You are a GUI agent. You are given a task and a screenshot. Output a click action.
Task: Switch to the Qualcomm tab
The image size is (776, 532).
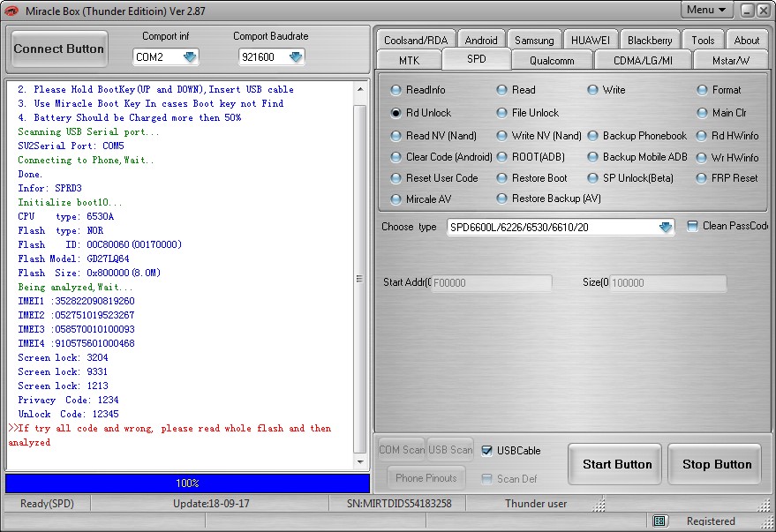click(x=552, y=60)
